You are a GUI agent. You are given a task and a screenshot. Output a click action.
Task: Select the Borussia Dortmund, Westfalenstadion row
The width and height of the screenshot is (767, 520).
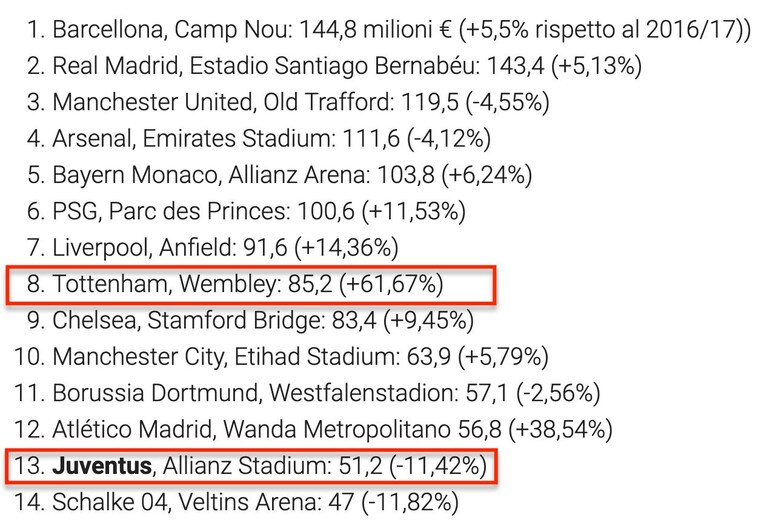[x=307, y=393]
